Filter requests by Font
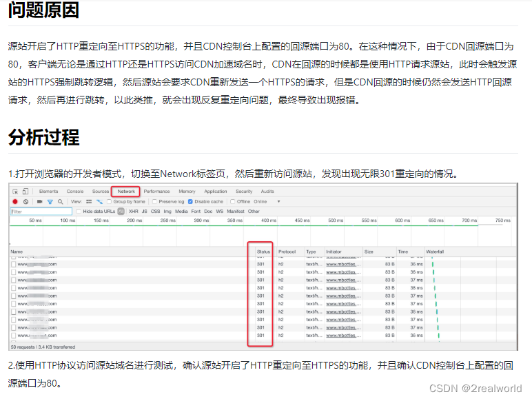Image resolution: width=532 pixels, height=399 pixels. [x=196, y=212]
